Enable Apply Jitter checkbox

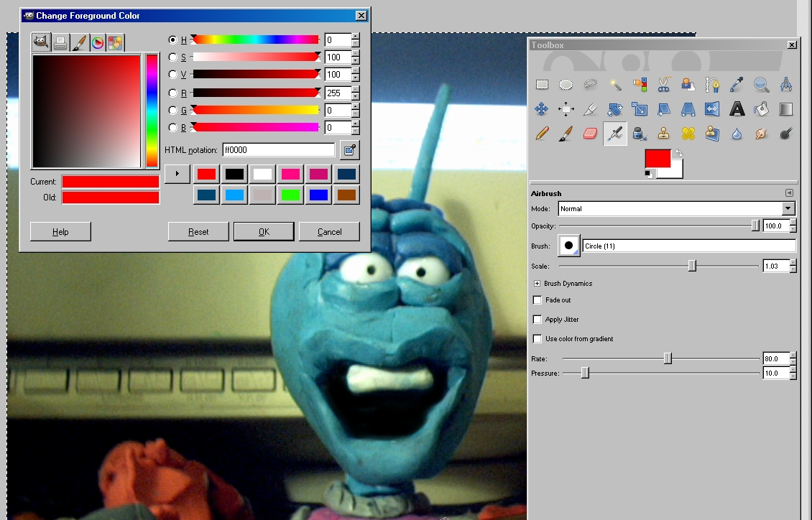coord(538,320)
